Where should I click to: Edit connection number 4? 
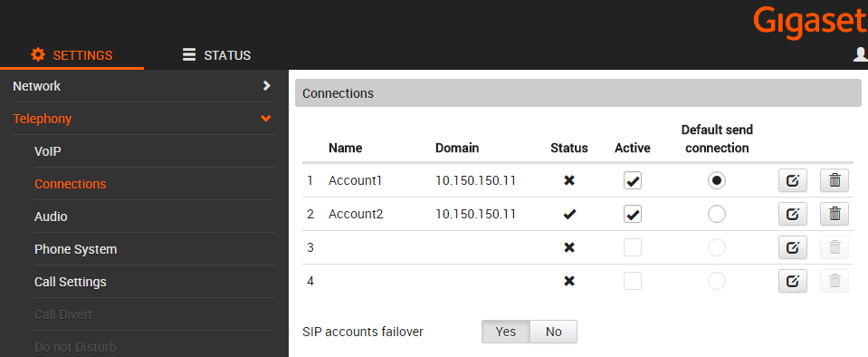[792, 281]
